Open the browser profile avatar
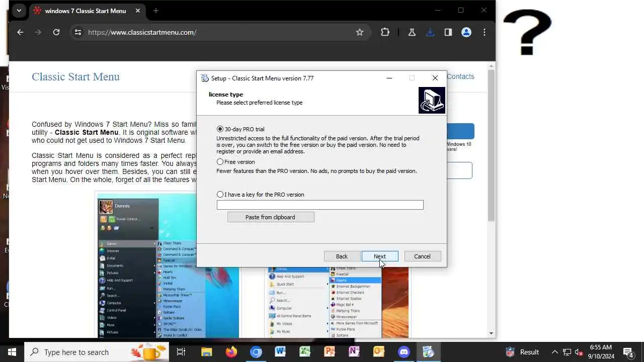The width and height of the screenshot is (644, 362). (x=466, y=32)
